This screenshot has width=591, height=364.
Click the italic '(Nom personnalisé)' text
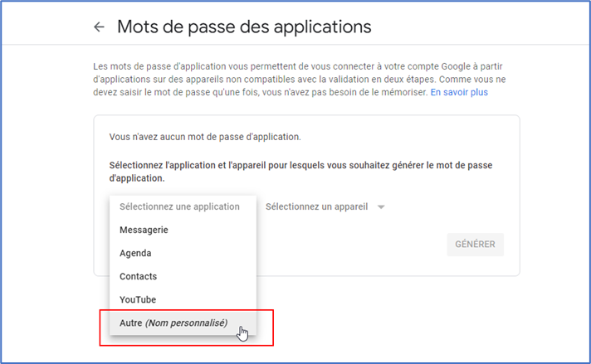tap(187, 323)
